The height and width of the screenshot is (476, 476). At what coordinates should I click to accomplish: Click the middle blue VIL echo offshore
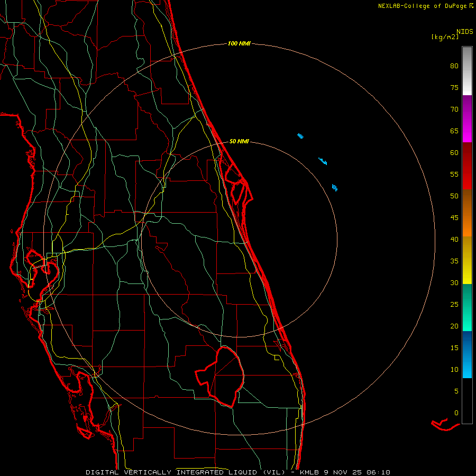point(323,161)
